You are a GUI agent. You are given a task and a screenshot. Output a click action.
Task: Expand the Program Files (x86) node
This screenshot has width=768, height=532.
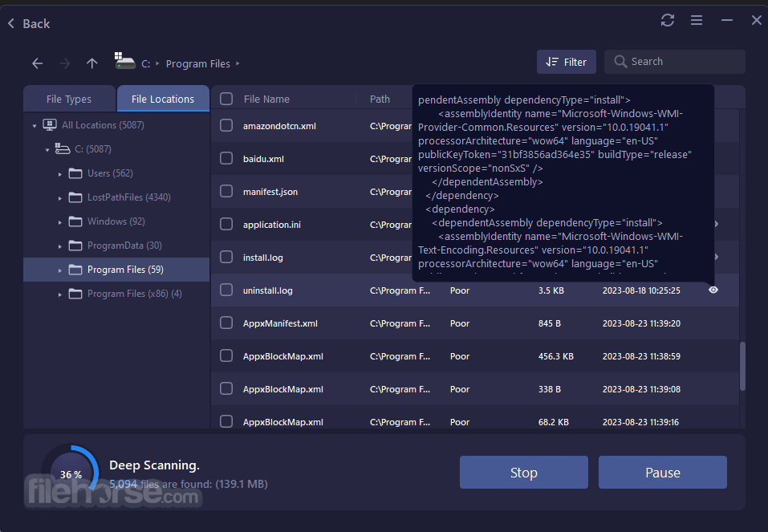(59, 294)
